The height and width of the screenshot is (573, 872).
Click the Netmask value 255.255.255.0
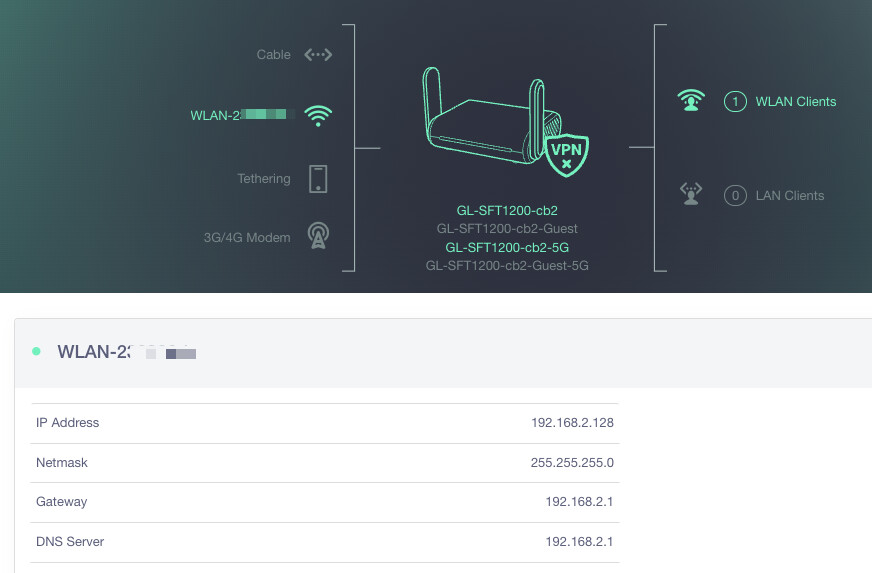[571, 463]
